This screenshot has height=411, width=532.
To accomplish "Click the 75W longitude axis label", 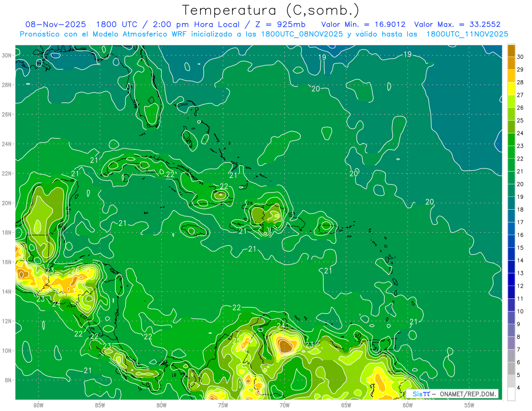I will pyautogui.click(x=223, y=405).
